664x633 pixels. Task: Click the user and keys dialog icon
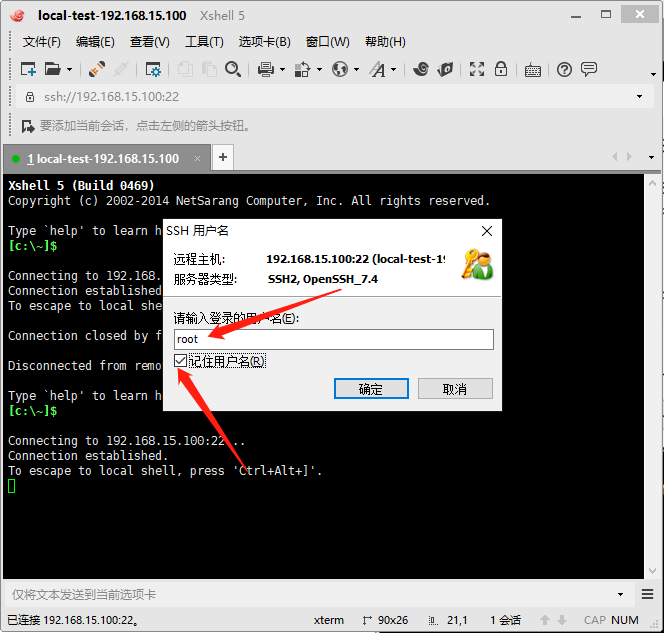(x=478, y=264)
